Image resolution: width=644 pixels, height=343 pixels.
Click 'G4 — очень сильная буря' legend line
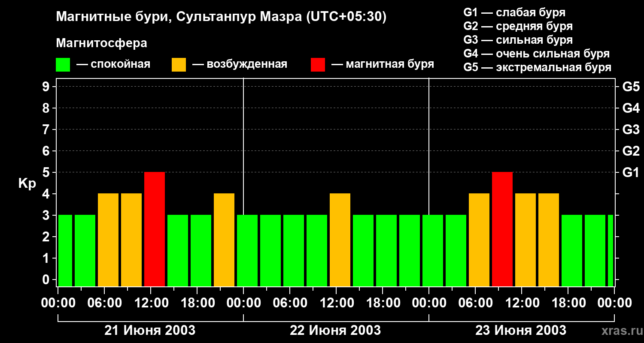click(536, 54)
